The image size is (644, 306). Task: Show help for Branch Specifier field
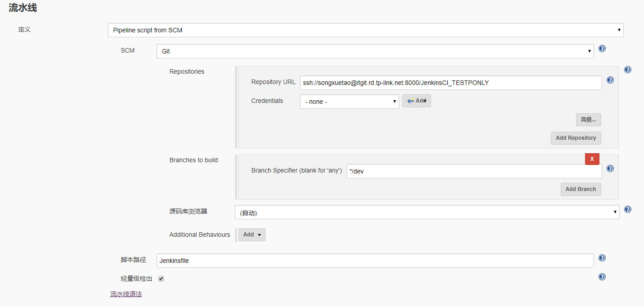coord(610,169)
